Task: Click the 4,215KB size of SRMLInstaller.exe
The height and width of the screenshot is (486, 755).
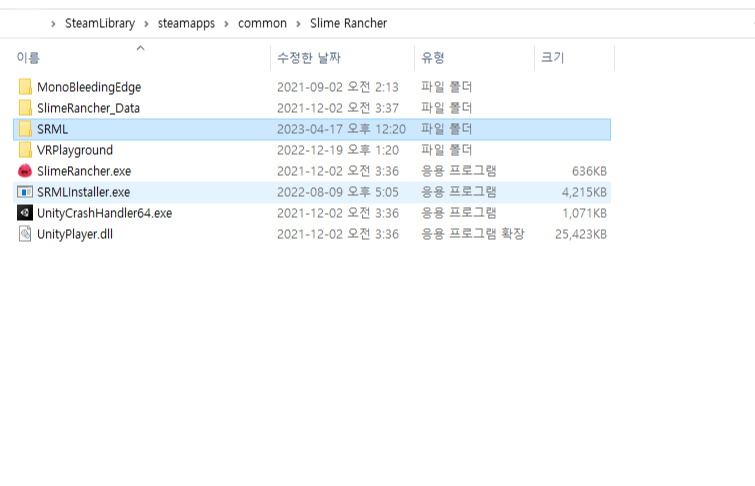Action: (x=584, y=192)
